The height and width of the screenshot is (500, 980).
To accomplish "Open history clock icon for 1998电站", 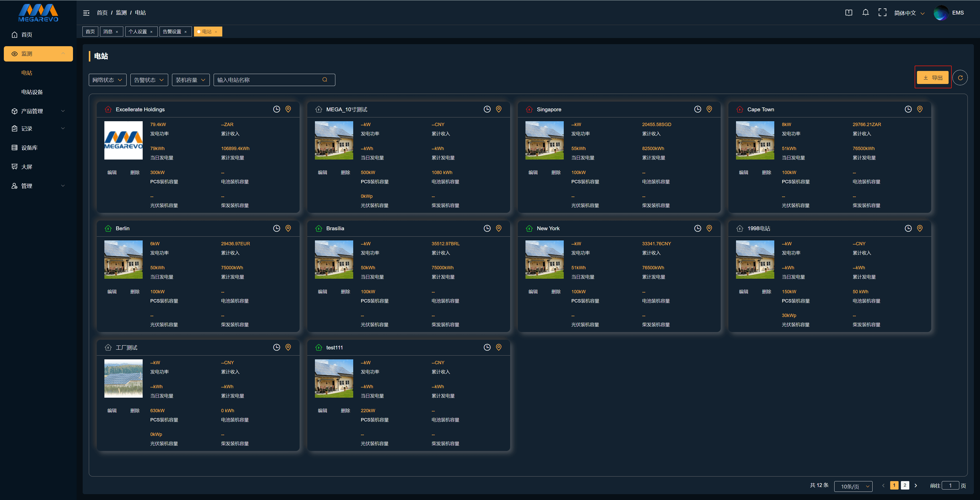I will [908, 228].
